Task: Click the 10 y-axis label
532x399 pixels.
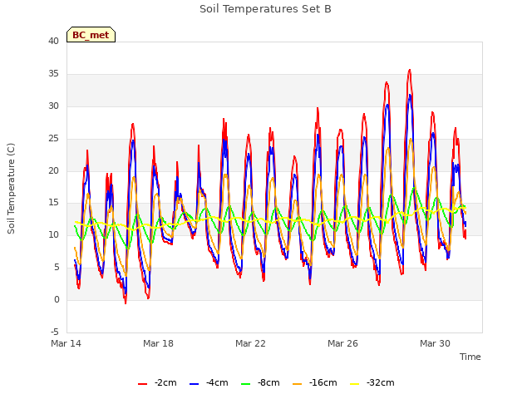Action: [53, 235]
